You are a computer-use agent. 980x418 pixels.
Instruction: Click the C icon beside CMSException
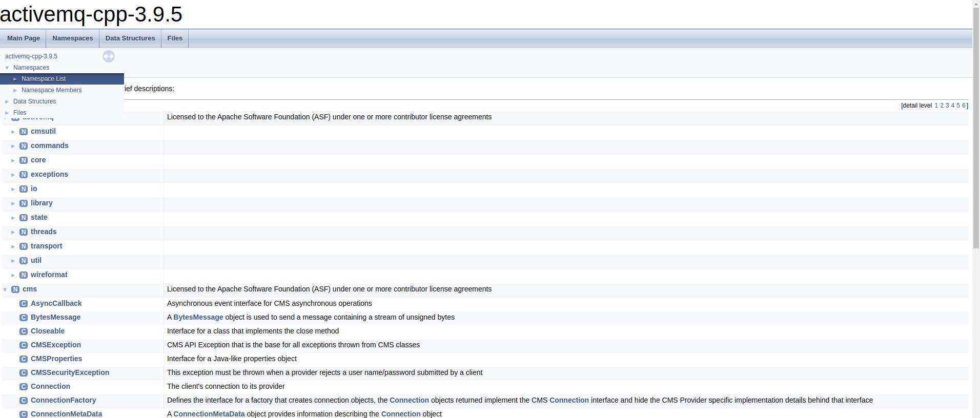click(x=24, y=345)
